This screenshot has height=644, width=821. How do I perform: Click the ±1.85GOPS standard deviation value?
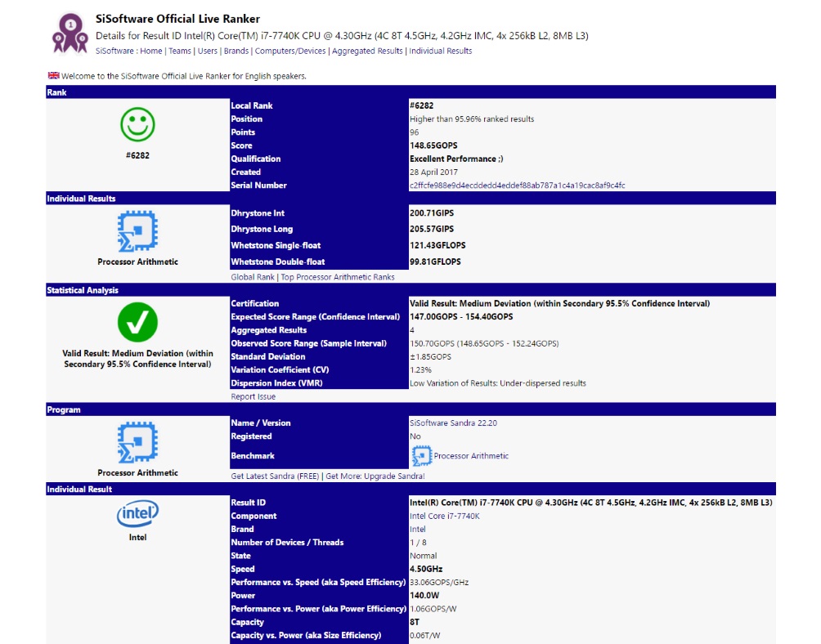point(430,357)
